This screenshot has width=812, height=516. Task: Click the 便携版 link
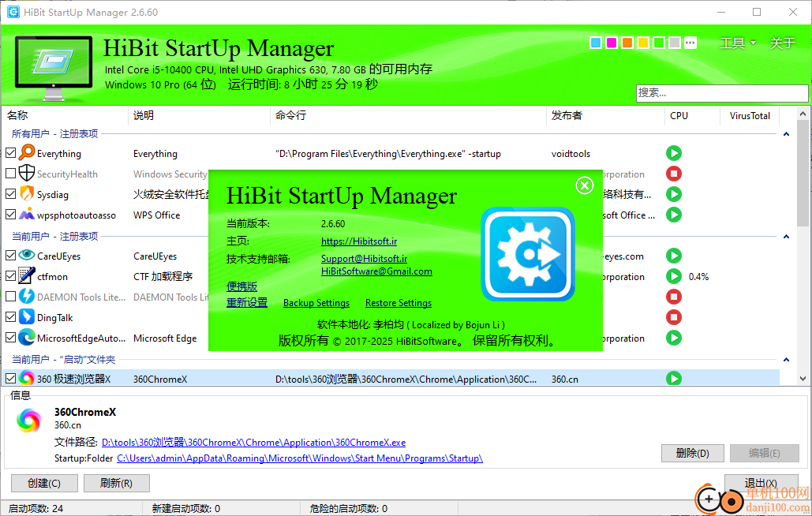point(241,286)
